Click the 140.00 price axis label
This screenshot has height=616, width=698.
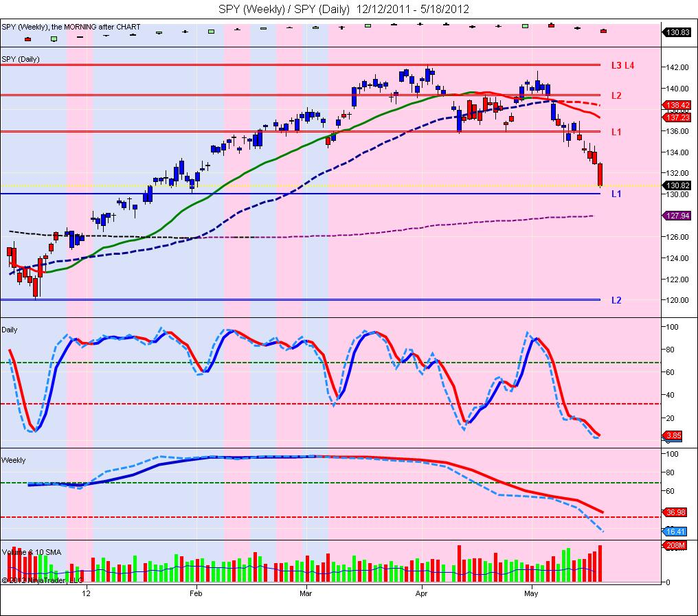677,89
